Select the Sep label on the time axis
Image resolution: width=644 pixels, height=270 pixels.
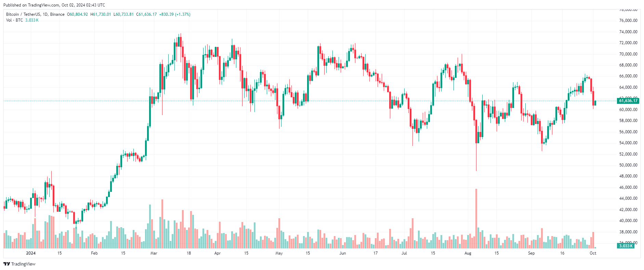pos(531,253)
